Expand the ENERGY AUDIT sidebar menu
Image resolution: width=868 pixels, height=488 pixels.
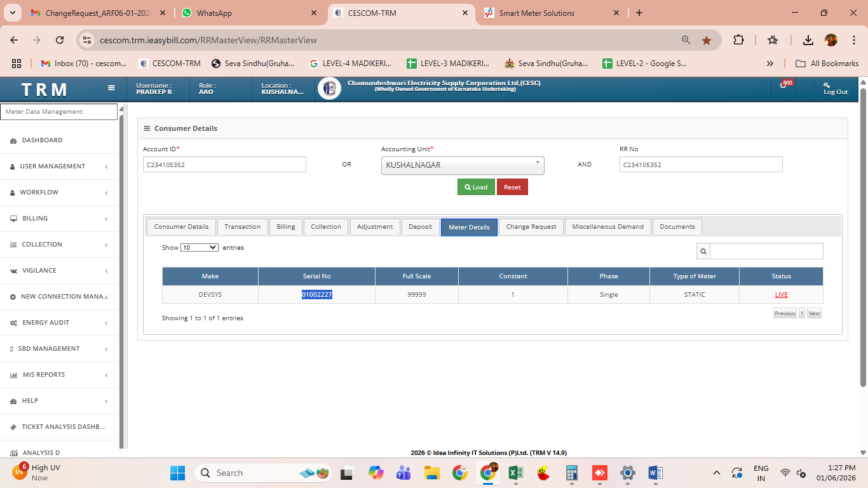tap(58, 323)
